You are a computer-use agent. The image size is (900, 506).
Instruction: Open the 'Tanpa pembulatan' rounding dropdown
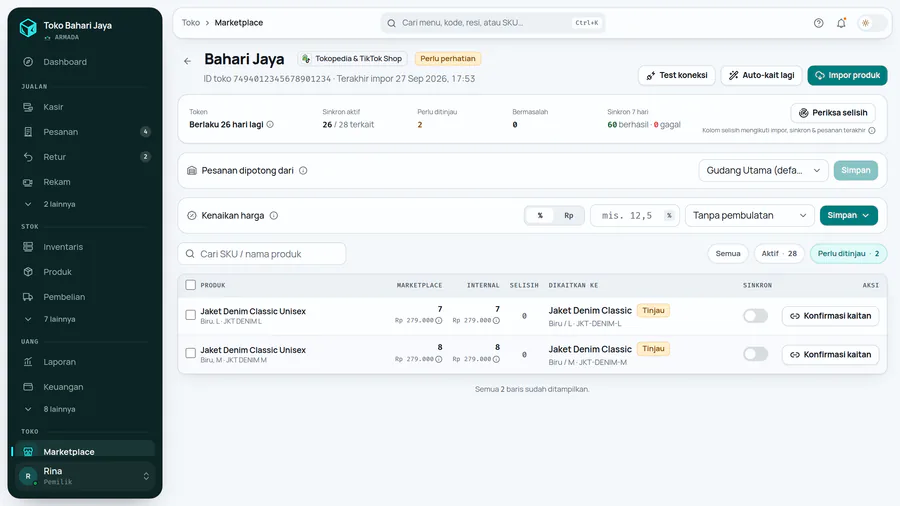coord(750,216)
